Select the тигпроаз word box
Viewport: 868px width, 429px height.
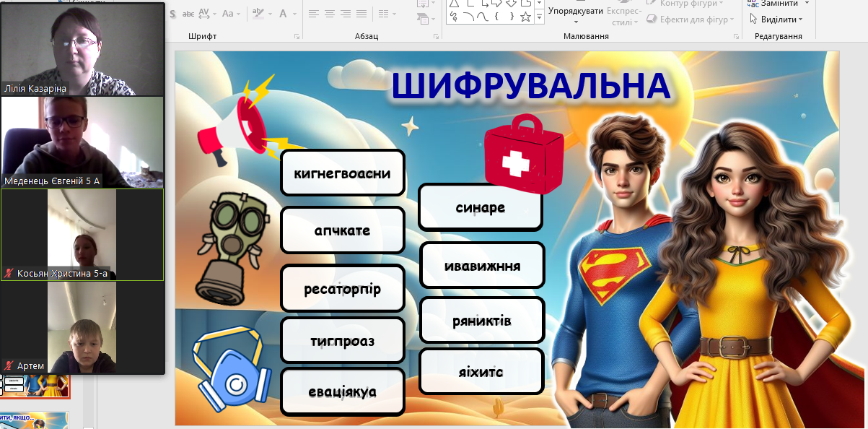coord(343,340)
